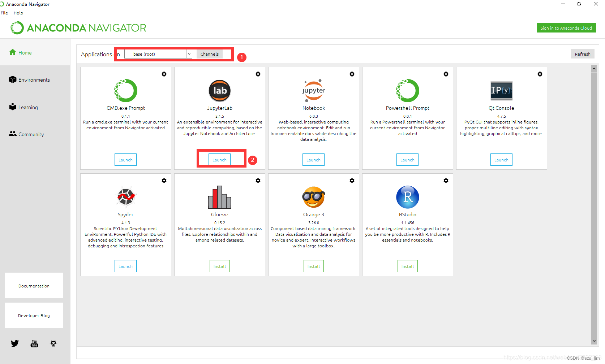605x364 pixels.
Task: Click the JupyterLab version 2.1.5 text
Action: coord(220,117)
